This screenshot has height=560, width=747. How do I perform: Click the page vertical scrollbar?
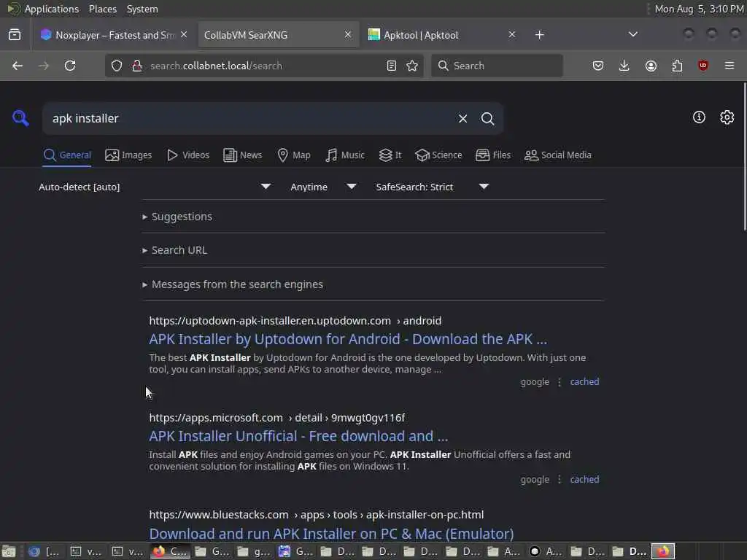pos(744,157)
